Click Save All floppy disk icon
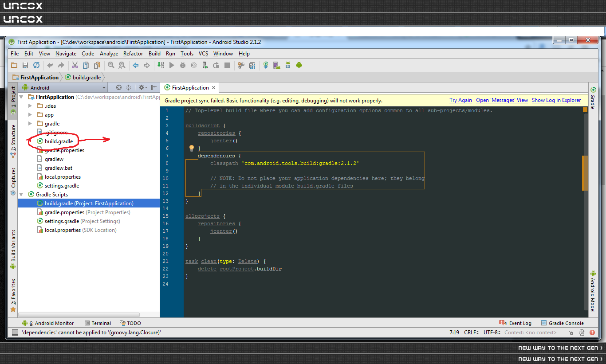The height and width of the screenshot is (364, 606). click(25, 65)
